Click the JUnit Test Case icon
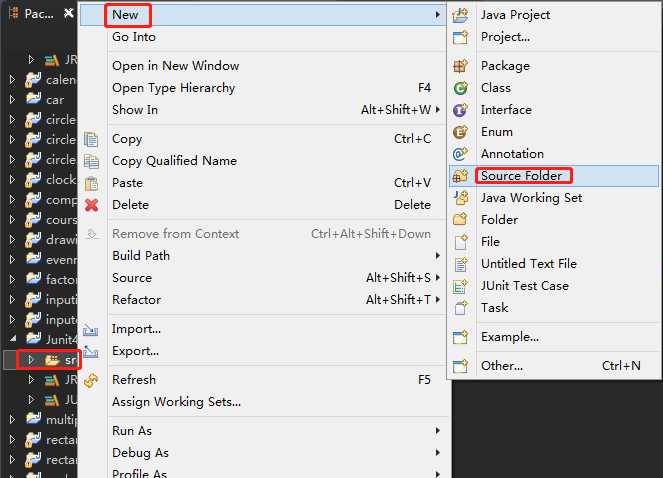Viewport: 663px width, 478px height. click(x=460, y=286)
